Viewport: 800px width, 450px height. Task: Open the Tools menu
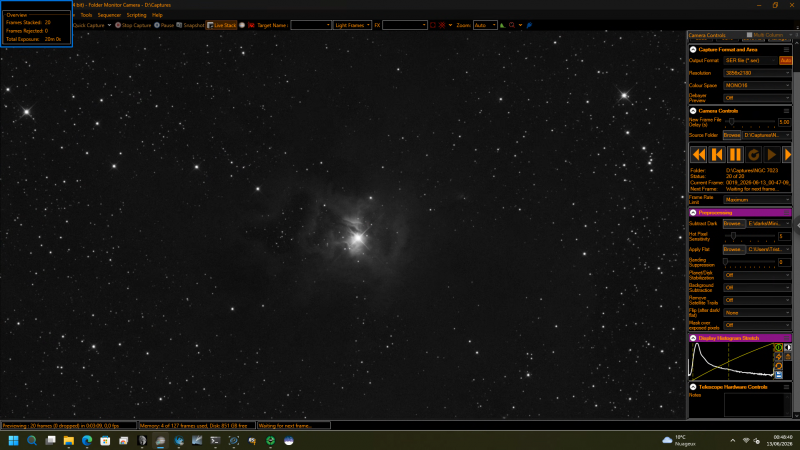click(86, 15)
